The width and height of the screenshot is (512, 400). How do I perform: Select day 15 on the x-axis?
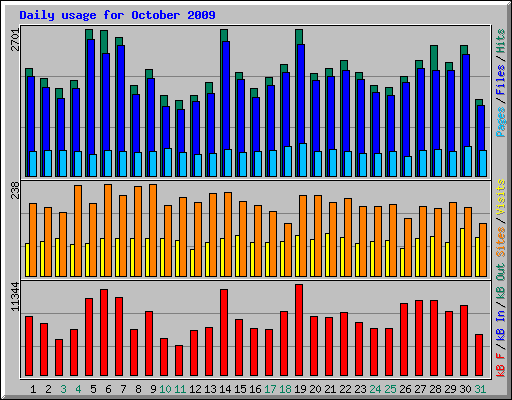click(240, 389)
